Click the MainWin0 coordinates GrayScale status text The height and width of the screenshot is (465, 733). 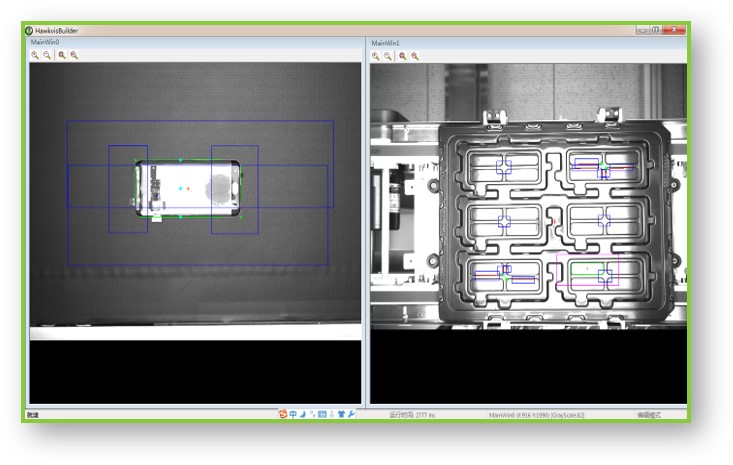(536, 415)
